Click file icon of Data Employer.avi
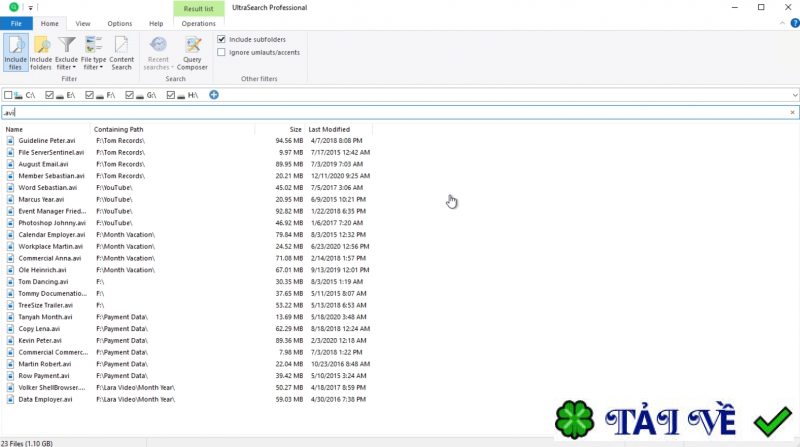The image size is (800, 447). click(10, 400)
